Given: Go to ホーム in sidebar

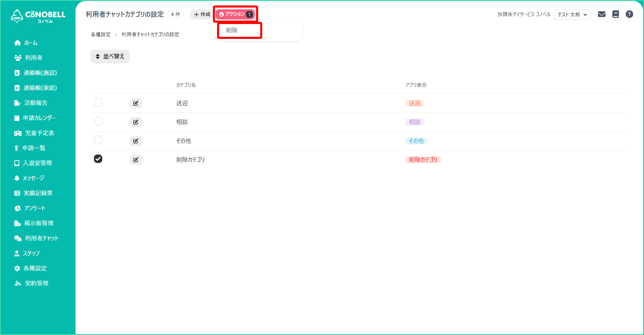Looking at the screenshot, I should point(26,43).
